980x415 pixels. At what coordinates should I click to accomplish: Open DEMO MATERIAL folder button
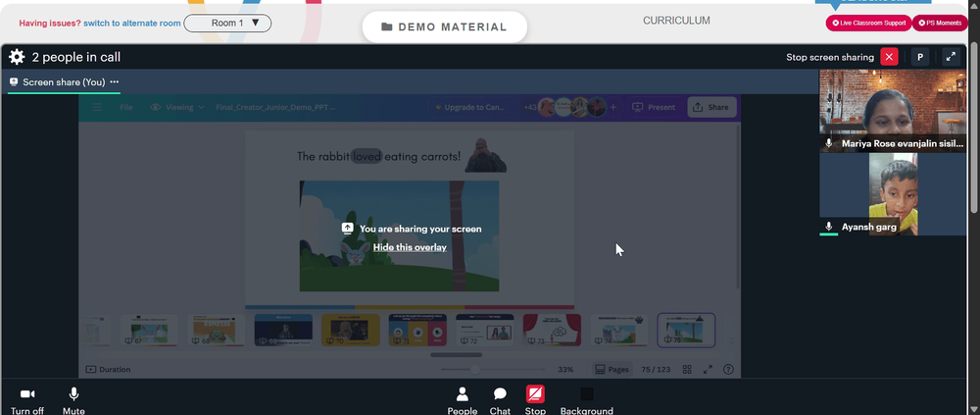444,26
